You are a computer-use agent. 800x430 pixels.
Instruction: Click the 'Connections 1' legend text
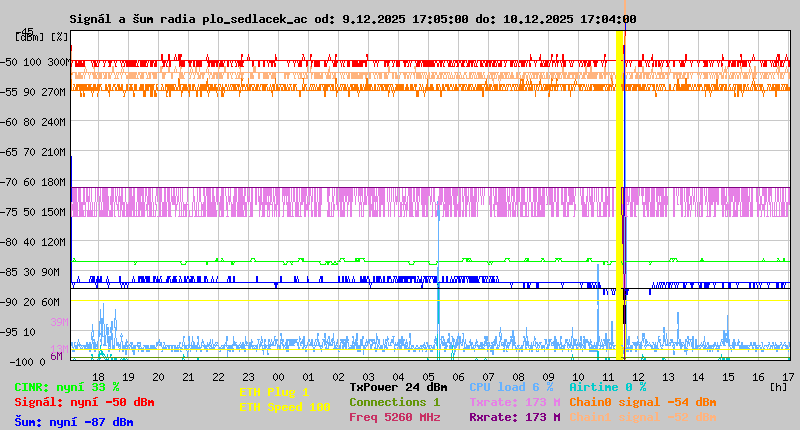click(394, 402)
